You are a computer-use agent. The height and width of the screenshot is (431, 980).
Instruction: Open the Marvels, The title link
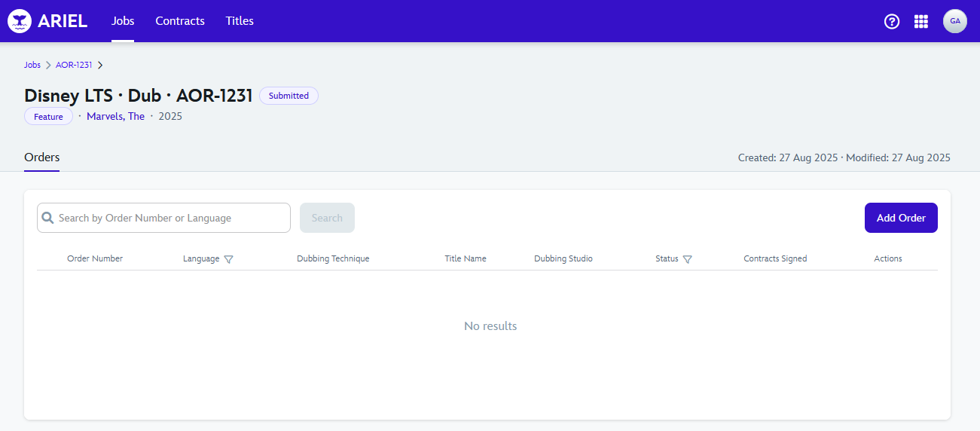point(115,117)
